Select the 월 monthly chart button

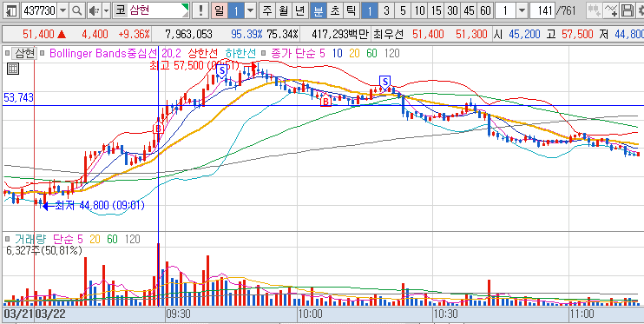click(283, 10)
